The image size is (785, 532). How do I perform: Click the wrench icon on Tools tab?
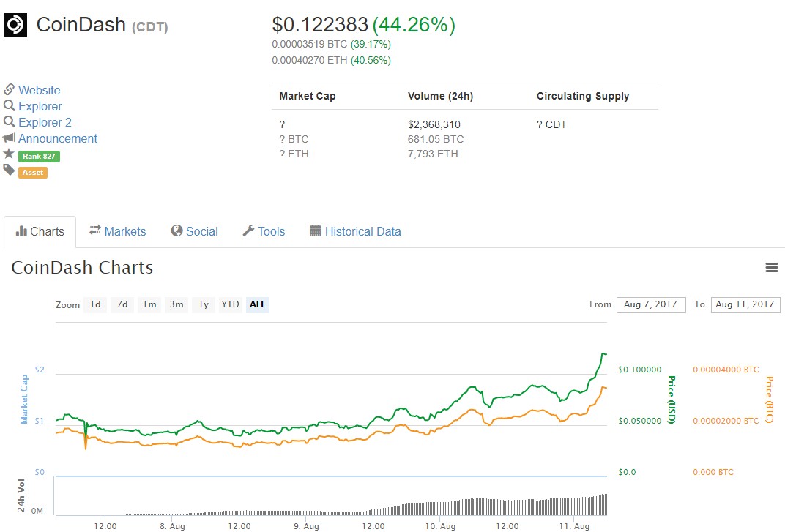point(248,231)
